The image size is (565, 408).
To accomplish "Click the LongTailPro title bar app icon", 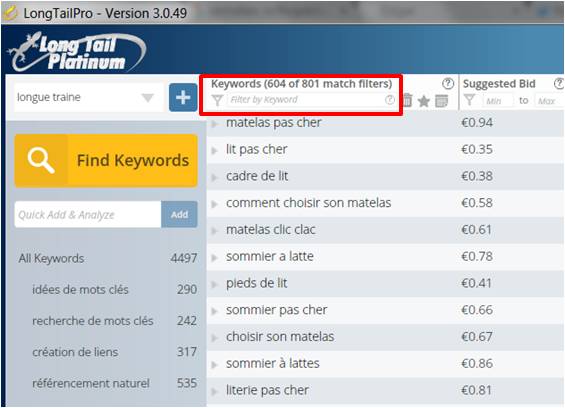I will [x=10, y=13].
